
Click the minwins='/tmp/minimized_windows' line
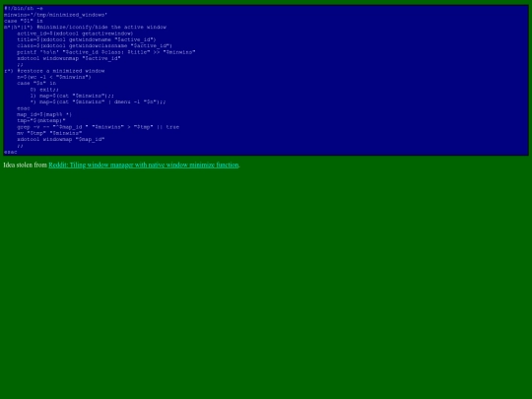coord(55,15)
